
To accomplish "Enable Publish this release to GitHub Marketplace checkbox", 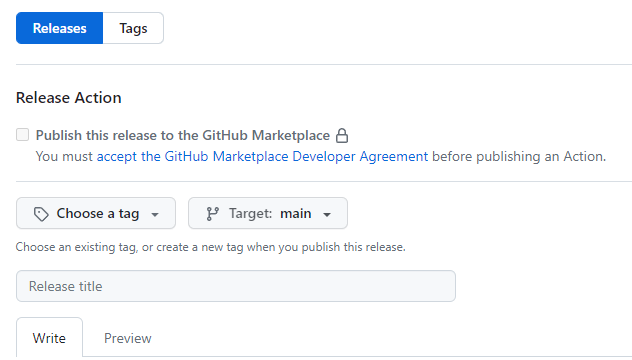I will (23, 135).
